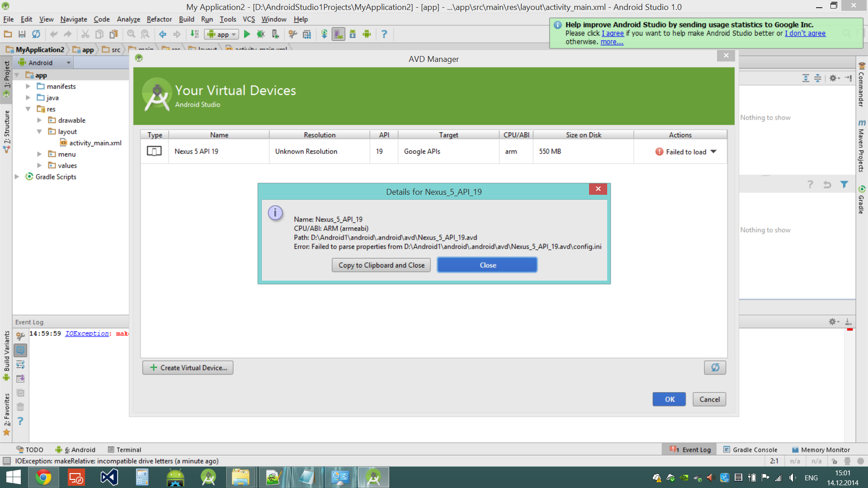Switch to the Terminal tab
The height and width of the screenshot is (488, 868).
[124, 450]
